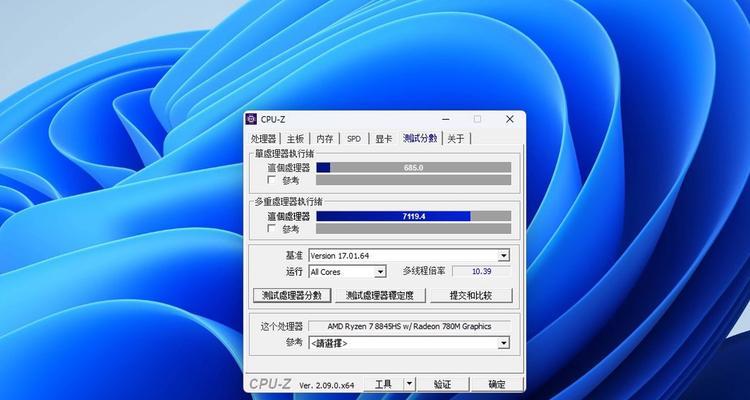Open the 基准 Version 17.01.64 dropdown

(x=409, y=256)
